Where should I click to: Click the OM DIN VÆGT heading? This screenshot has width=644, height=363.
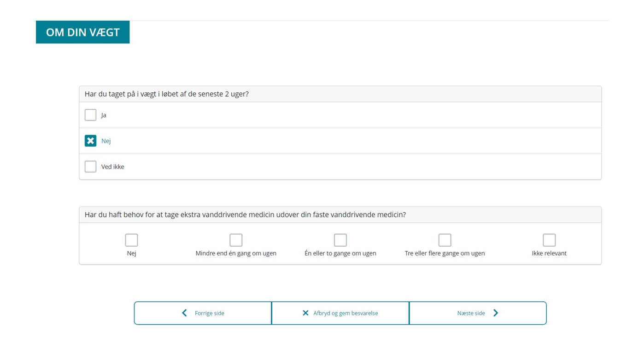83,32
